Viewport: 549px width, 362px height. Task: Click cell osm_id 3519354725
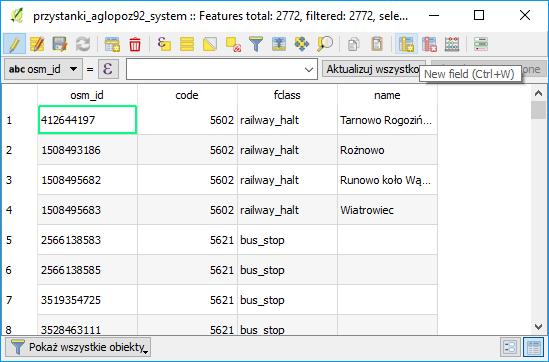click(87, 300)
